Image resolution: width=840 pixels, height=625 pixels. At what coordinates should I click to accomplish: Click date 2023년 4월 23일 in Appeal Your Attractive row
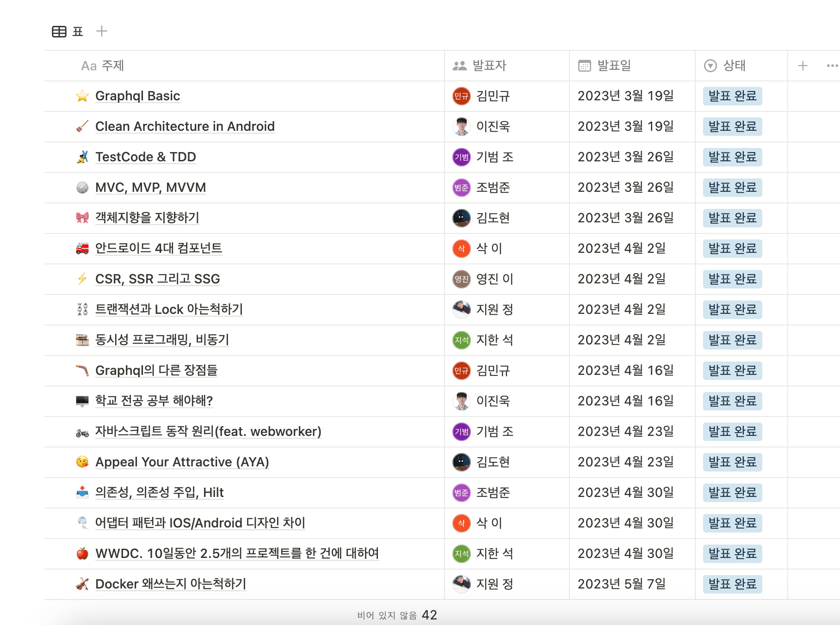tap(626, 462)
